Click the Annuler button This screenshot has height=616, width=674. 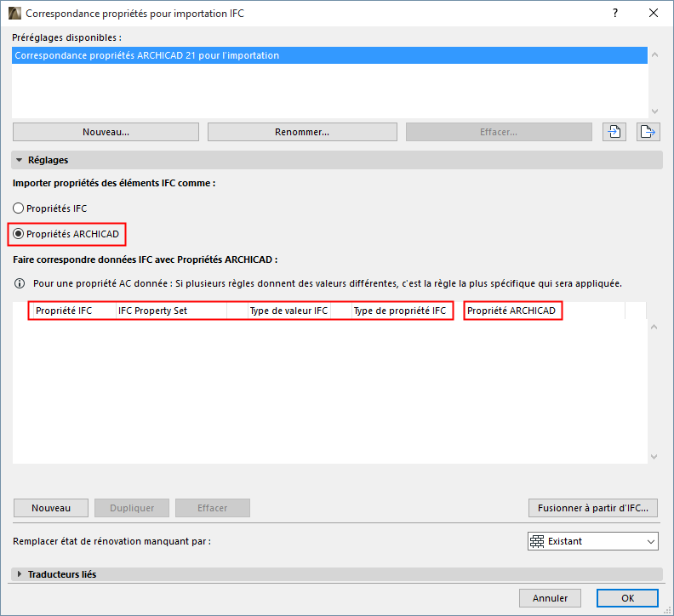pos(550,598)
